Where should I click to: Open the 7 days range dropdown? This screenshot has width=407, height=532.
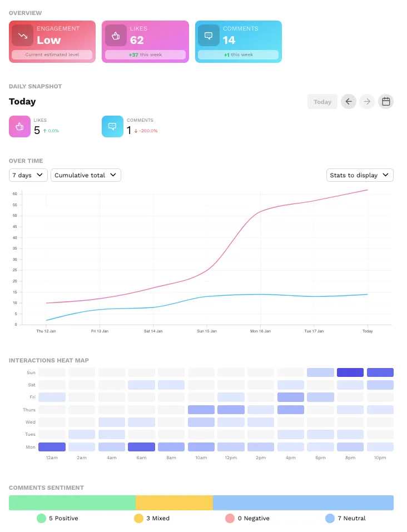28,175
